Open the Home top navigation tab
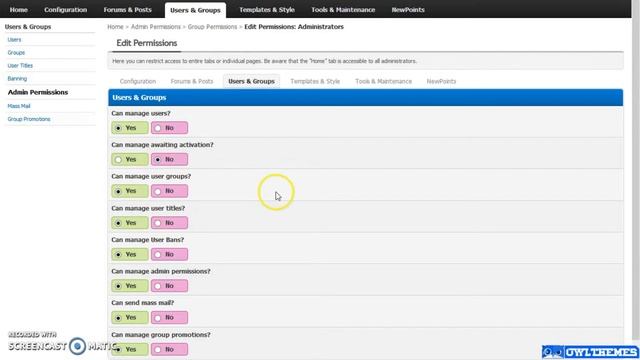This screenshot has height=360, width=640. pos(19,9)
